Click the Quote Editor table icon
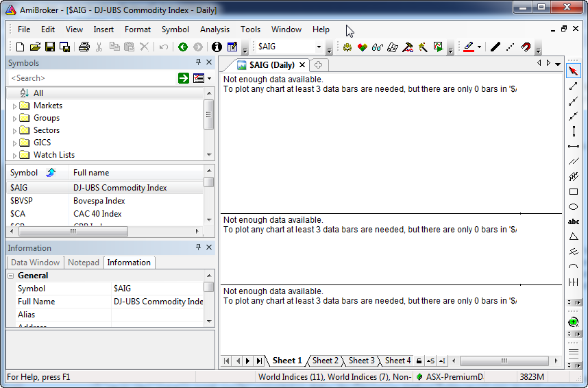Screen dimensions: 588x388 coord(232,47)
